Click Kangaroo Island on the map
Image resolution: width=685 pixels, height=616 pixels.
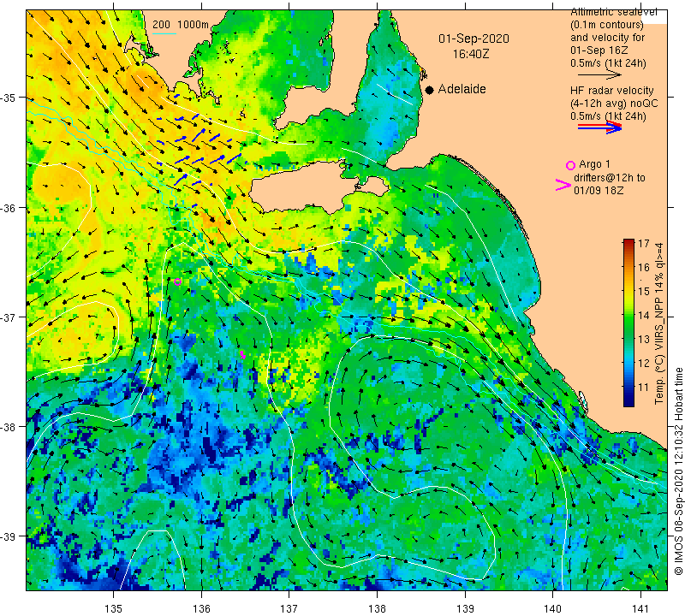[306, 187]
